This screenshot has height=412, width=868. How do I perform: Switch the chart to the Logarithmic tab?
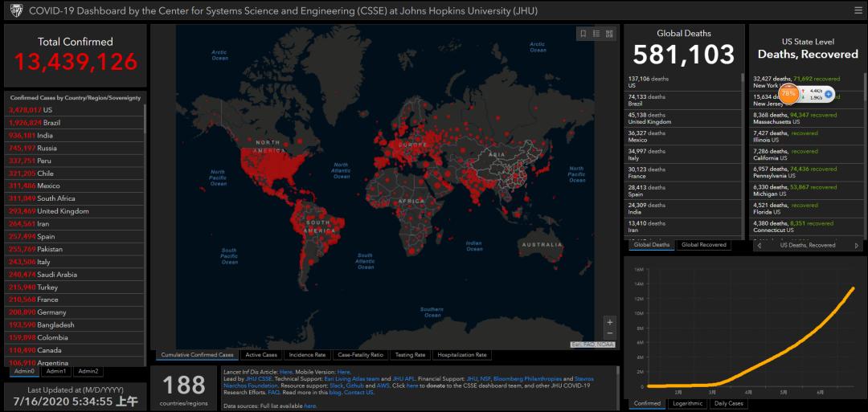(687, 404)
